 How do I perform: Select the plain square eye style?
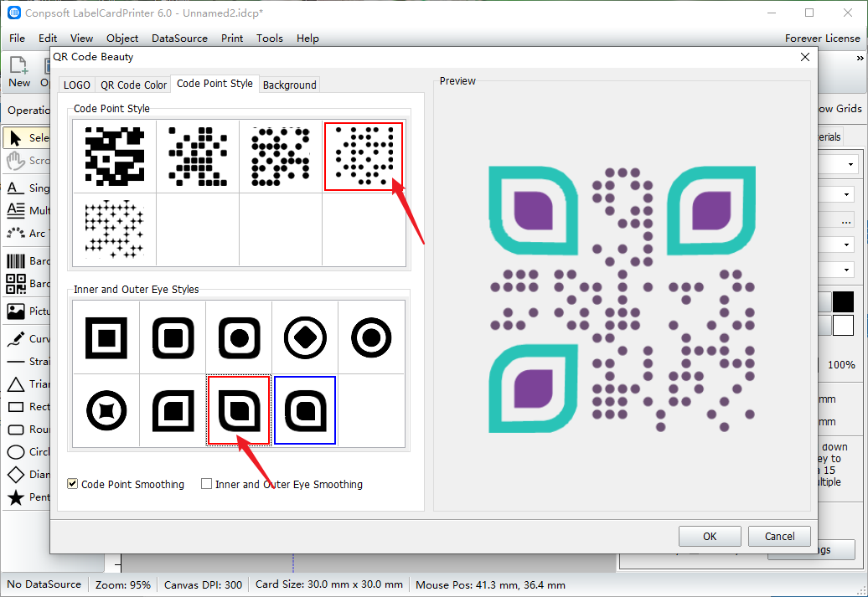106,337
